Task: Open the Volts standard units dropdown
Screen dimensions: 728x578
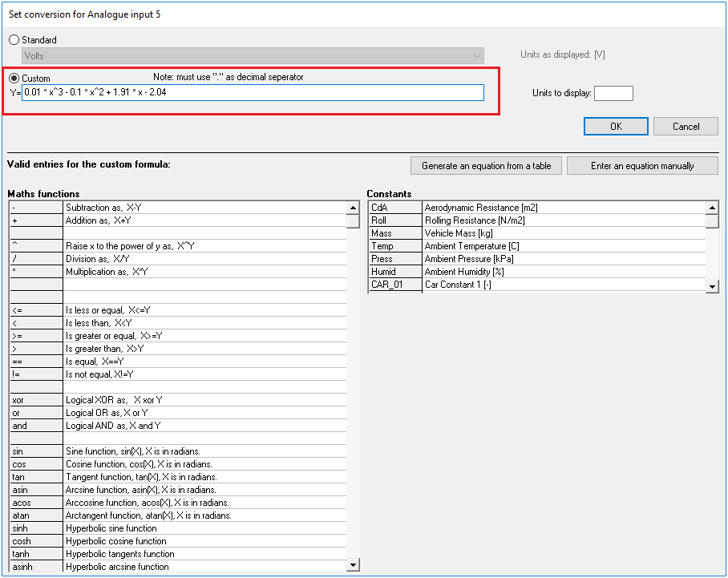Action: click(253, 56)
